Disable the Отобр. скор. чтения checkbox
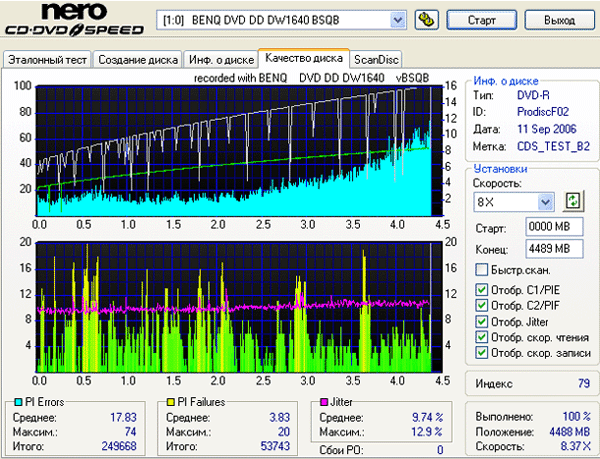Image resolution: width=600 pixels, height=459 pixels. tap(482, 337)
